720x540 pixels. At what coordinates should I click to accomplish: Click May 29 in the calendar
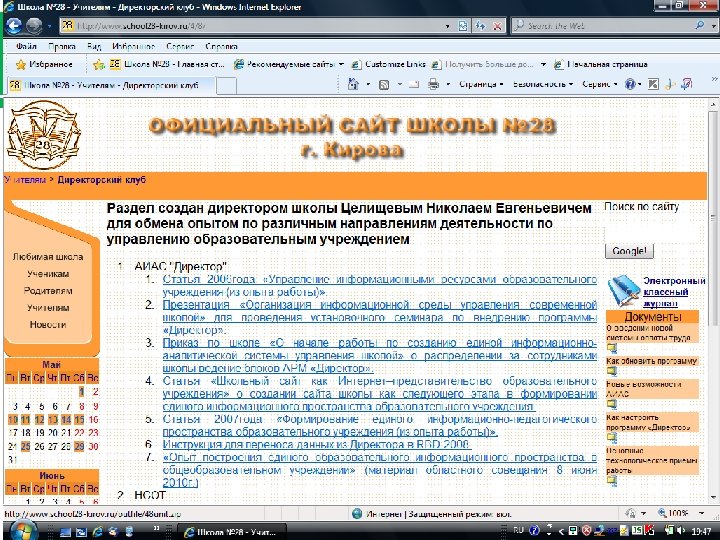(x=79, y=446)
